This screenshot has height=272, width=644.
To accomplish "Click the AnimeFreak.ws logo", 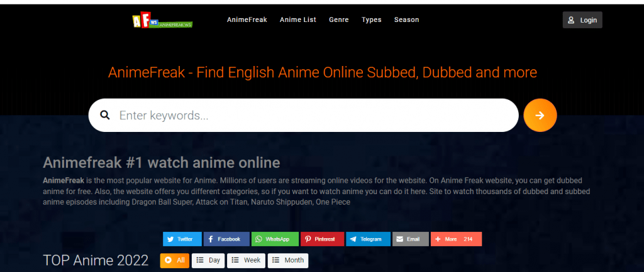I will point(163,19).
